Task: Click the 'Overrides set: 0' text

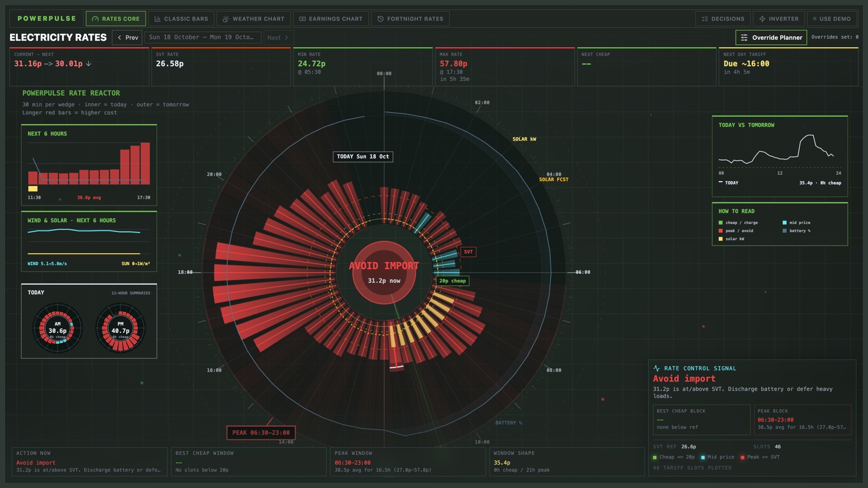Action: pyautogui.click(x=835, y=37)
